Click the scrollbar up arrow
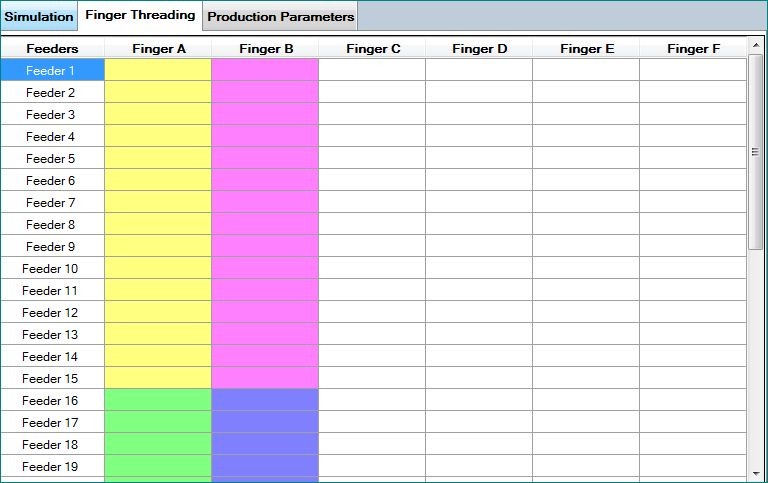The image size is (768, 483). point(755,47)
